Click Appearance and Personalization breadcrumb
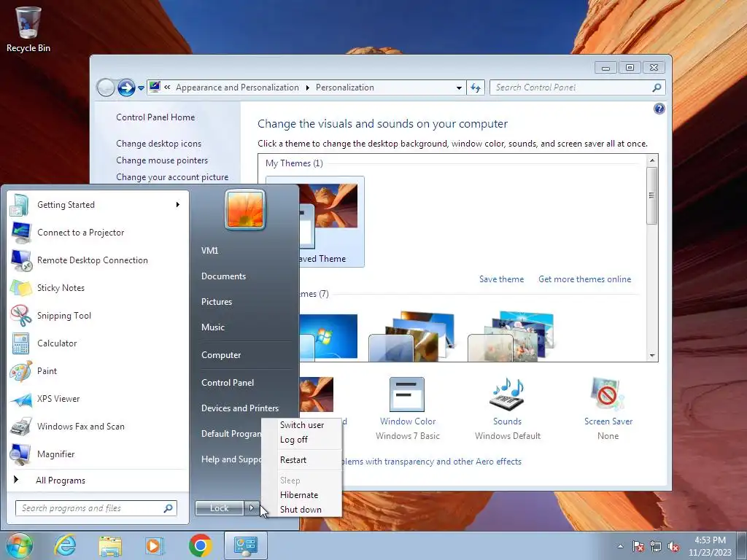This screenshot has width=747, height=560. 237,87
